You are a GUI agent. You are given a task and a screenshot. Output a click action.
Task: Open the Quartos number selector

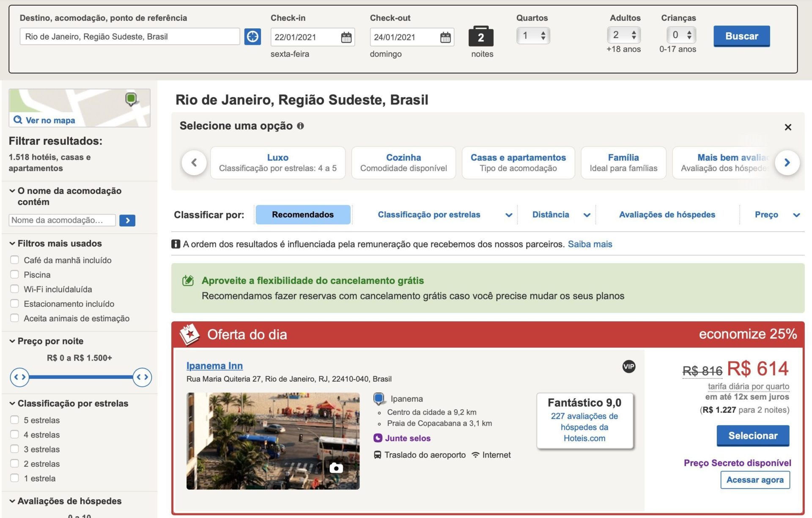coord(533,36)
